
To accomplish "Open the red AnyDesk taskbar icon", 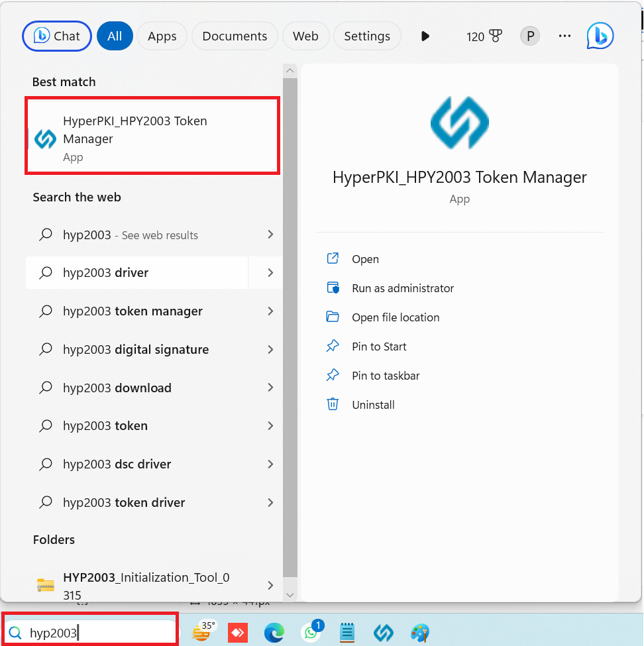I will pos(238,632).
